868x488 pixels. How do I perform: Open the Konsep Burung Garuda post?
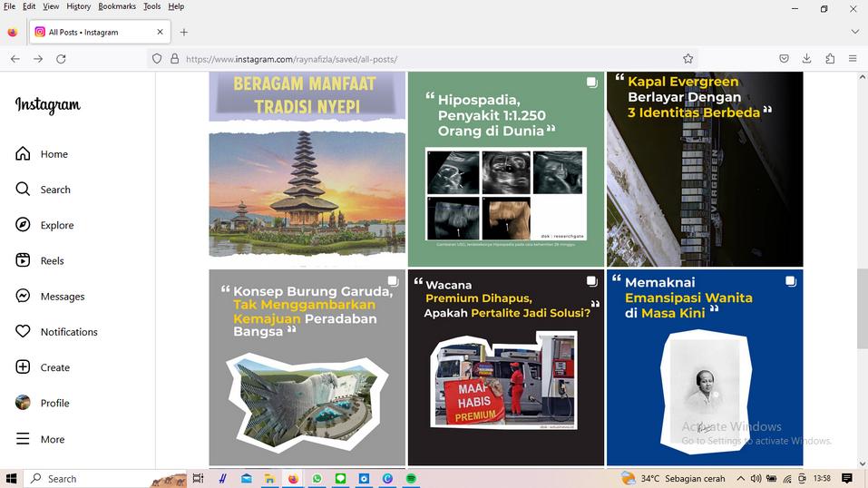[307, 367]
